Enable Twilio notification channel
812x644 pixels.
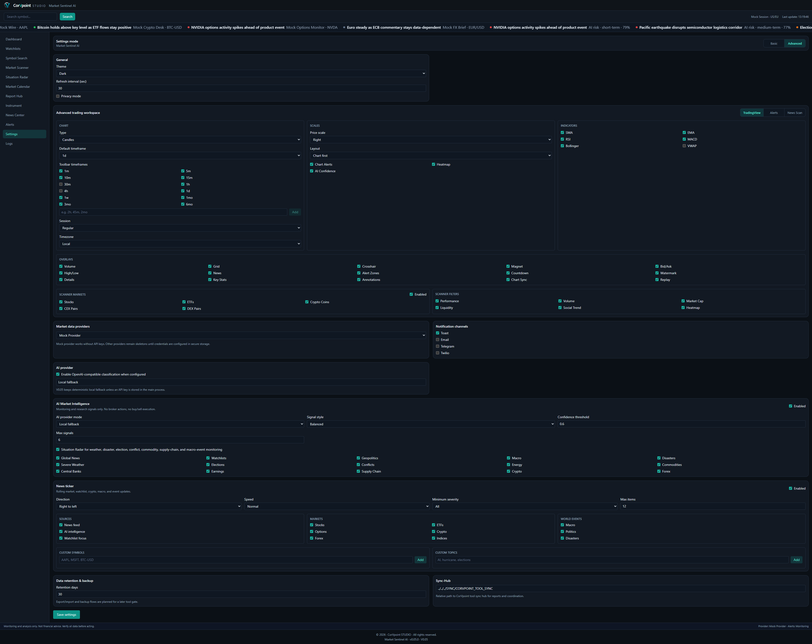point(438,353)
